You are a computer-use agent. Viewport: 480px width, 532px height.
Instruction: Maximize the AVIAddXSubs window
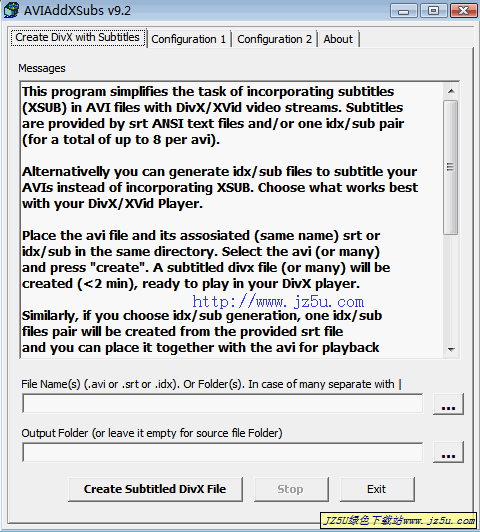(x=433, y=11)
